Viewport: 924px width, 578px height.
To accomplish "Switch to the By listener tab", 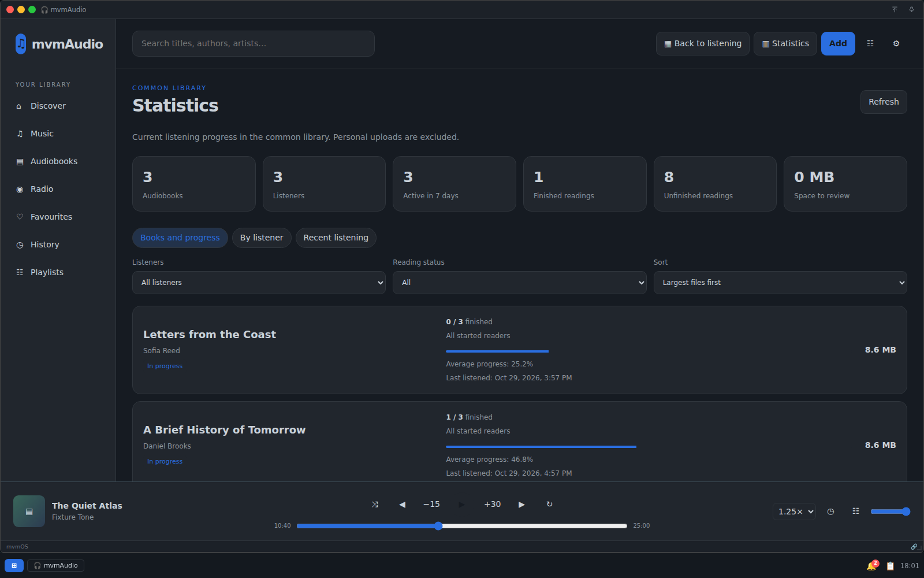I will pos(262,238).
